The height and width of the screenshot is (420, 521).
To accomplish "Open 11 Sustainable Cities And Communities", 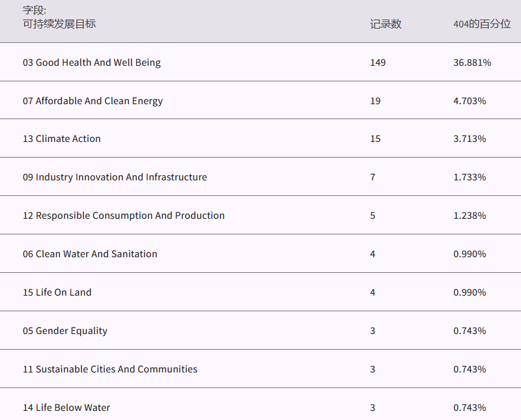I will coord(110,369).
